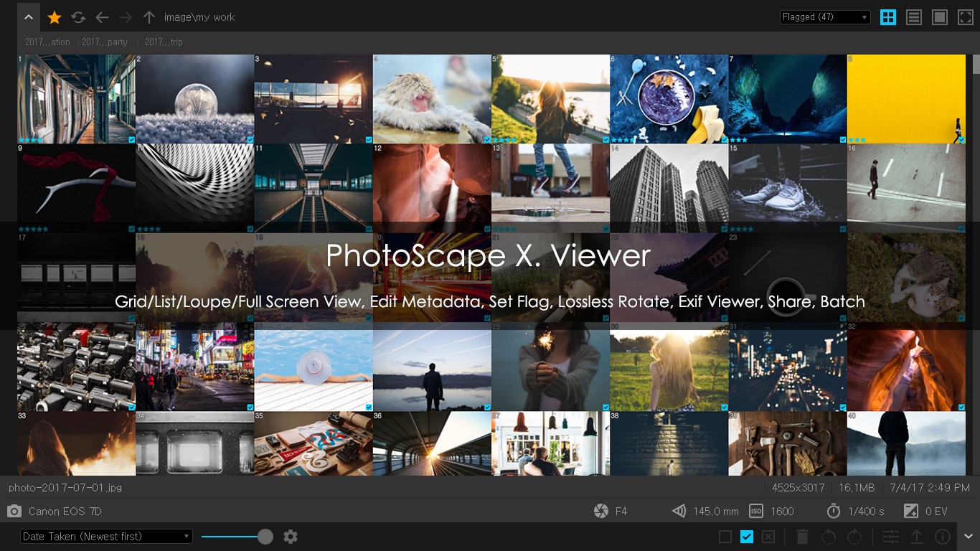980x551 pixels.
Task: Open batch adjustment controls
Action: point(890,536)
